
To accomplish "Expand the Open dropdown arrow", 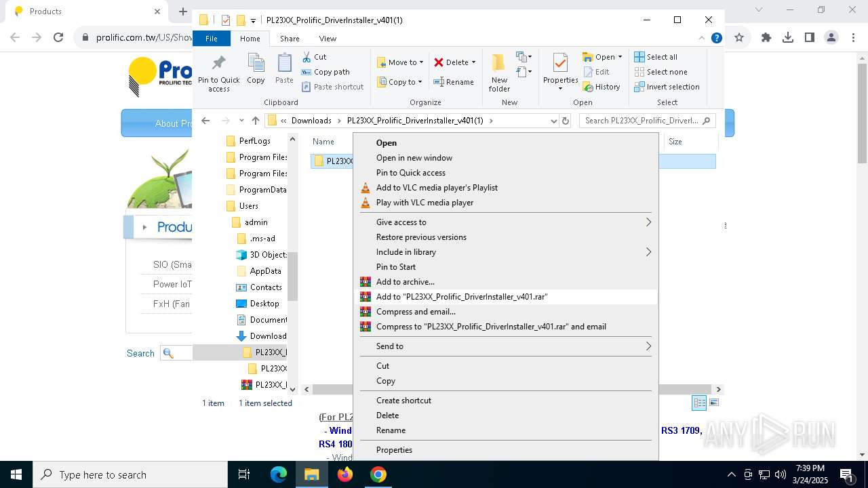I will coord(620,57).
